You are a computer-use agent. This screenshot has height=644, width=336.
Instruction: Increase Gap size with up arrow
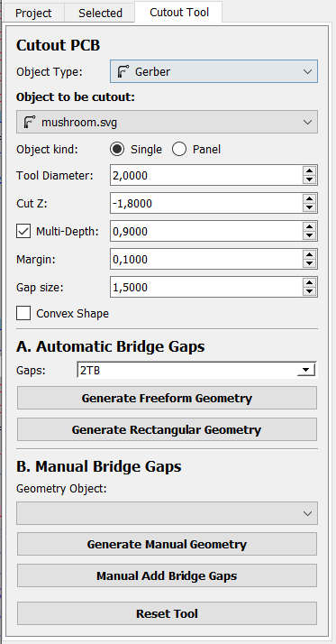point(309,282)
